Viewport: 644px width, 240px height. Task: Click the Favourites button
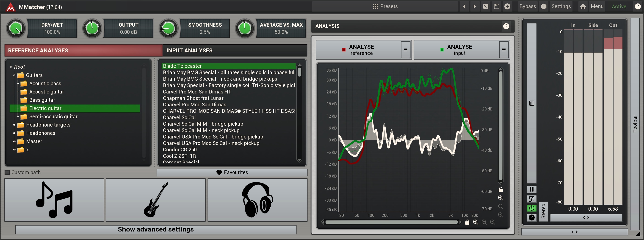(x=232, y=172)
